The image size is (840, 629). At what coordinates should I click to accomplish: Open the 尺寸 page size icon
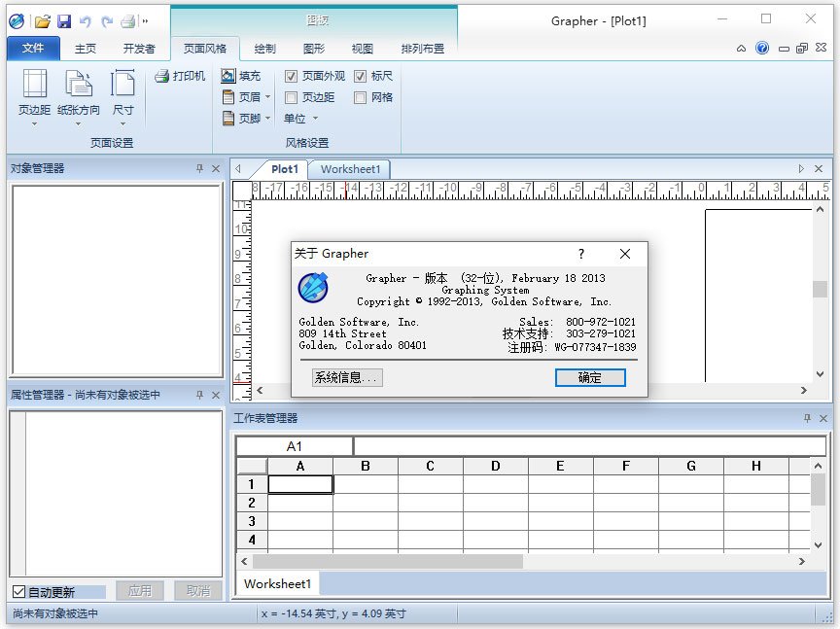(x=122, y=84)
